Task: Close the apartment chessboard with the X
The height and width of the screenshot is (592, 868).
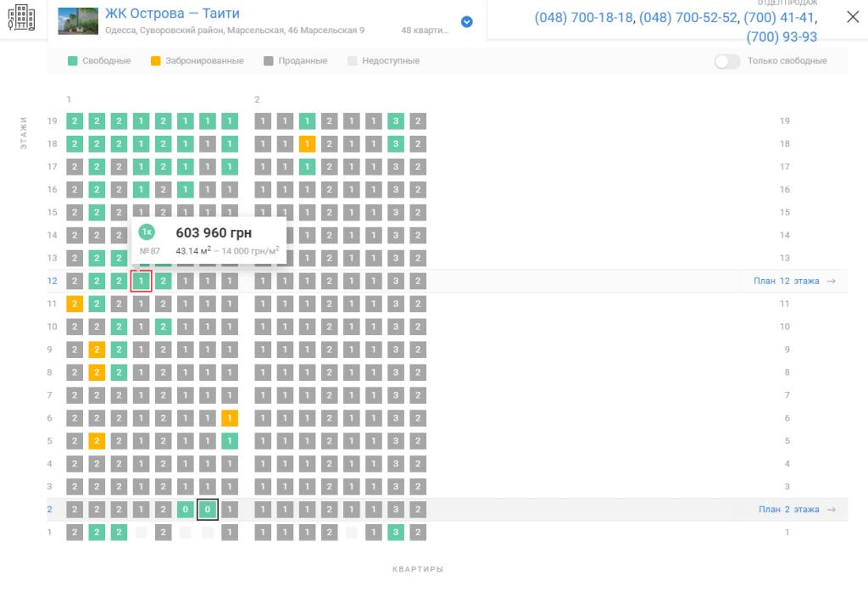Action: 852,16
